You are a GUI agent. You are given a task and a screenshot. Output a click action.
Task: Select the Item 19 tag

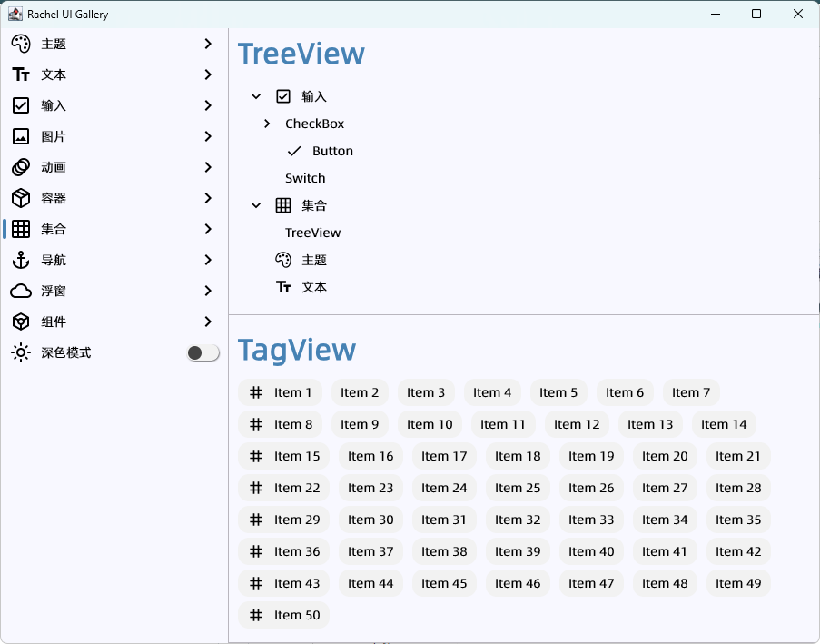pos(591,456)
